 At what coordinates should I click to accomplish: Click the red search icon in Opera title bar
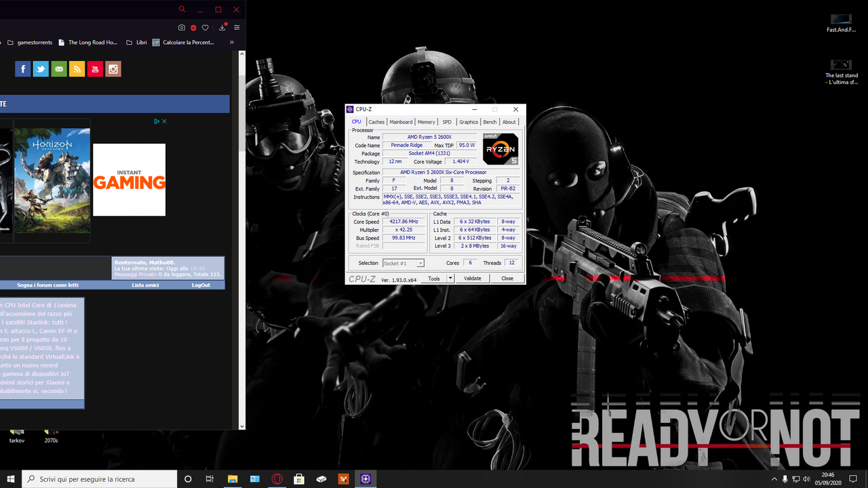click(x=182, y=9)
